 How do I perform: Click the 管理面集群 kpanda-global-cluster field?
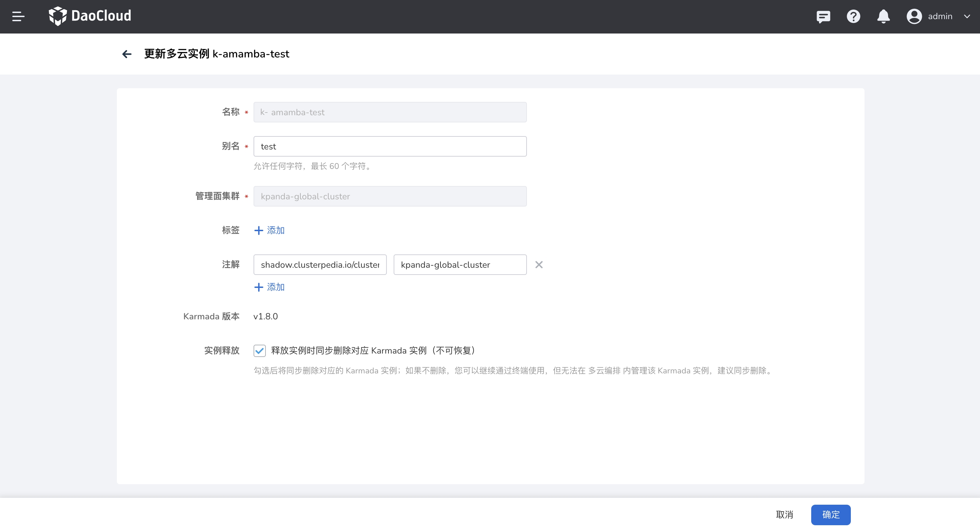tap(390, 197)
